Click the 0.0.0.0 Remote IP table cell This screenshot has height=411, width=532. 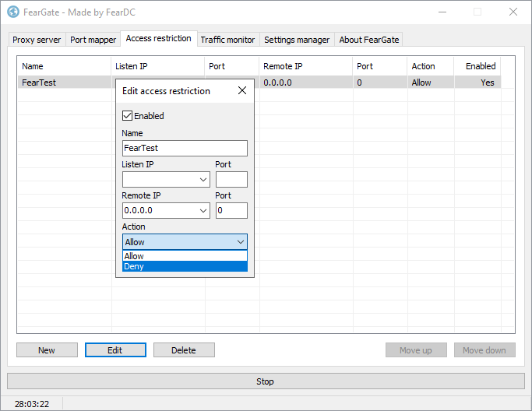[306, 83]
